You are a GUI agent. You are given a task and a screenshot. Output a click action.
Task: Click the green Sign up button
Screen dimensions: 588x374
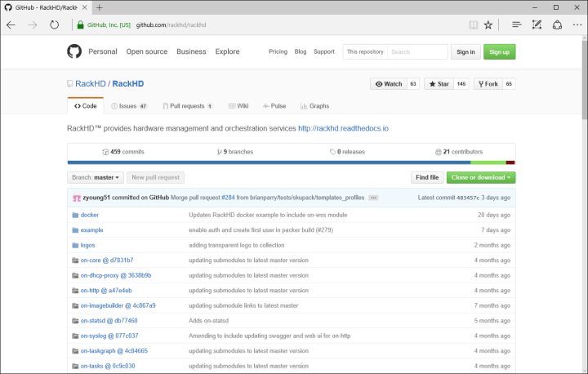[499, 51]
